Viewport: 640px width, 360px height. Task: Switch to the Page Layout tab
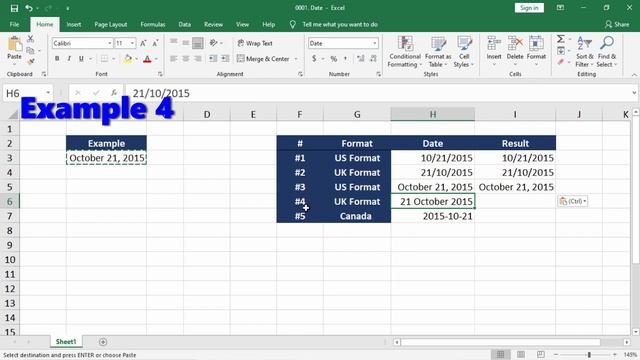point(111,24)
